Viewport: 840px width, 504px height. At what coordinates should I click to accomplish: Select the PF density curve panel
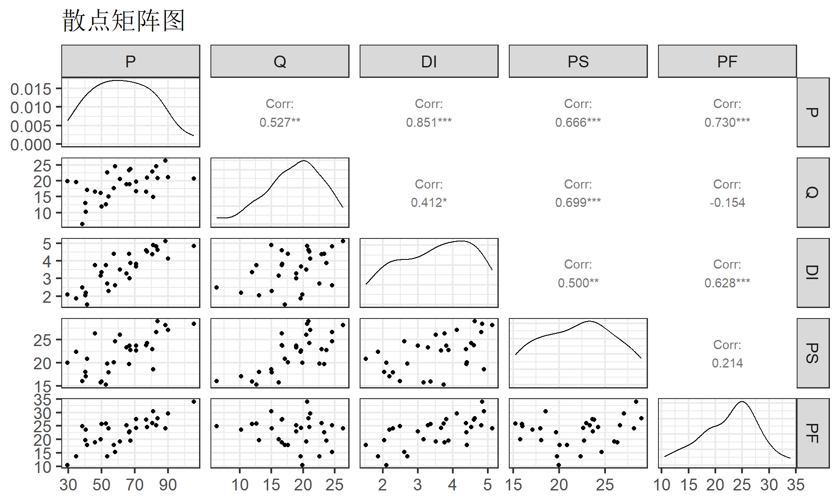pos(727,433)
